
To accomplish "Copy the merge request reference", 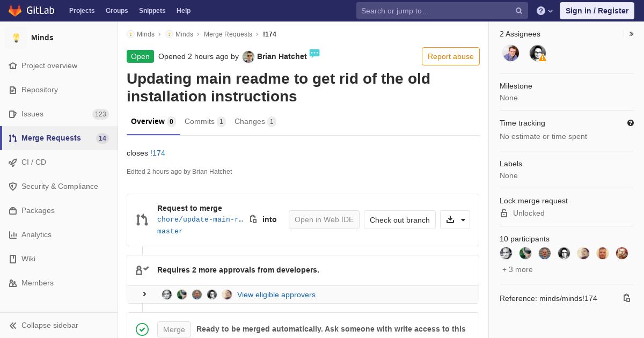I will (x=626, y=298).
